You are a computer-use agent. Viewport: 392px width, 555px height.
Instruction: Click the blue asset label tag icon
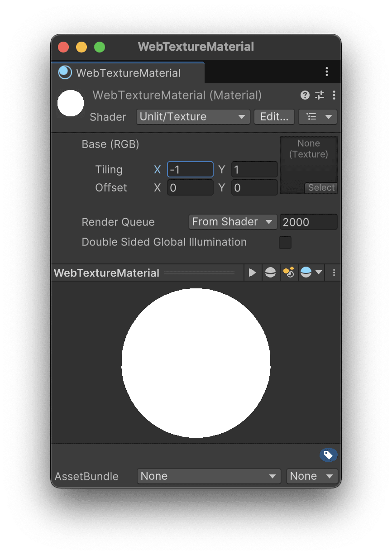coord(328,455)
